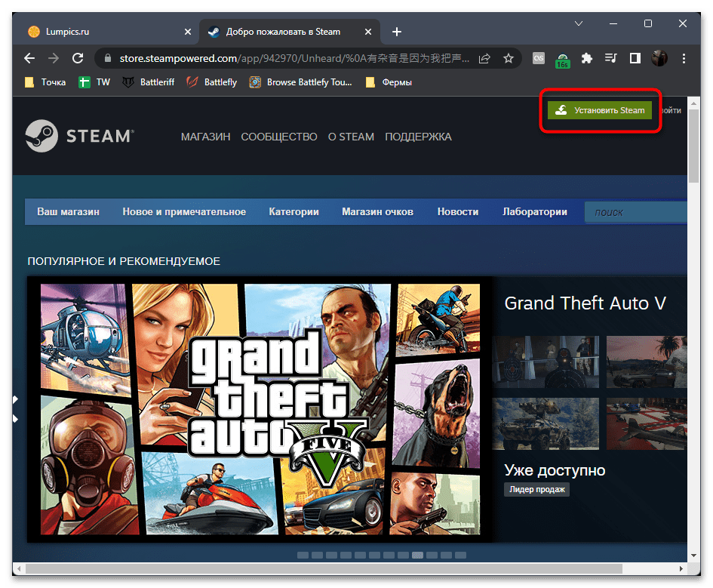This screenshot has width=713, height=588.
Task: Open the Точка bookmark folder
Action: click(45, 82)
